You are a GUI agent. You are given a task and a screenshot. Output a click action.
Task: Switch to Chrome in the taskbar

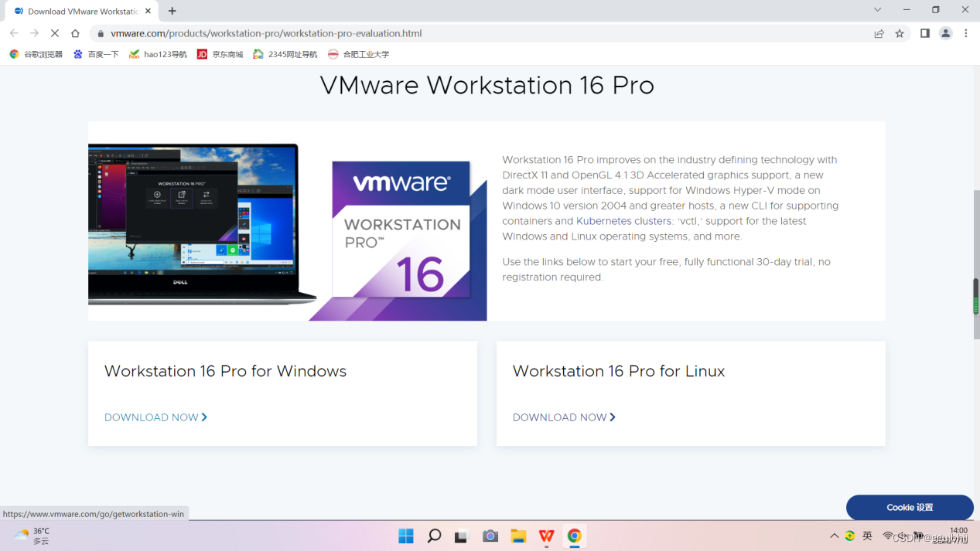[574, 536]
